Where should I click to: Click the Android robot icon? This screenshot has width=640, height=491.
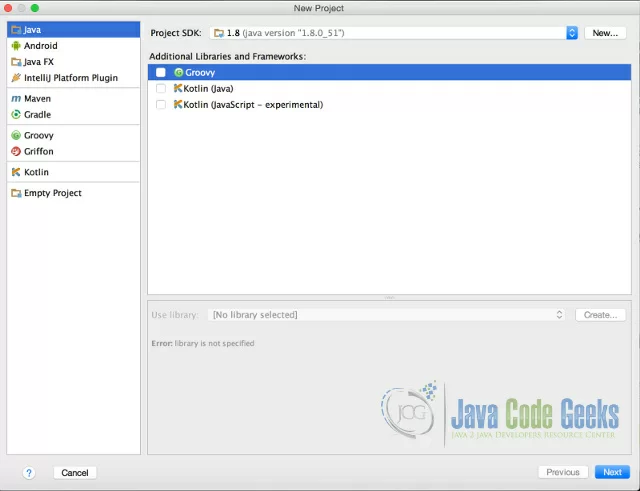(x=16, y=46)
